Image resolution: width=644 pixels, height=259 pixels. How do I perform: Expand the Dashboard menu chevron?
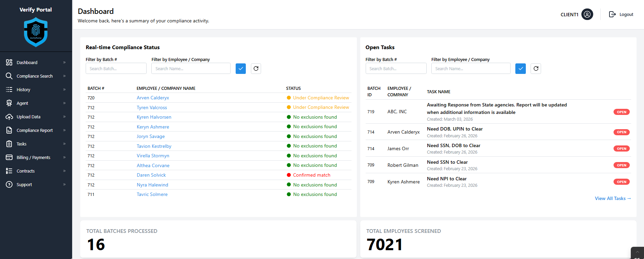(64, 62)
